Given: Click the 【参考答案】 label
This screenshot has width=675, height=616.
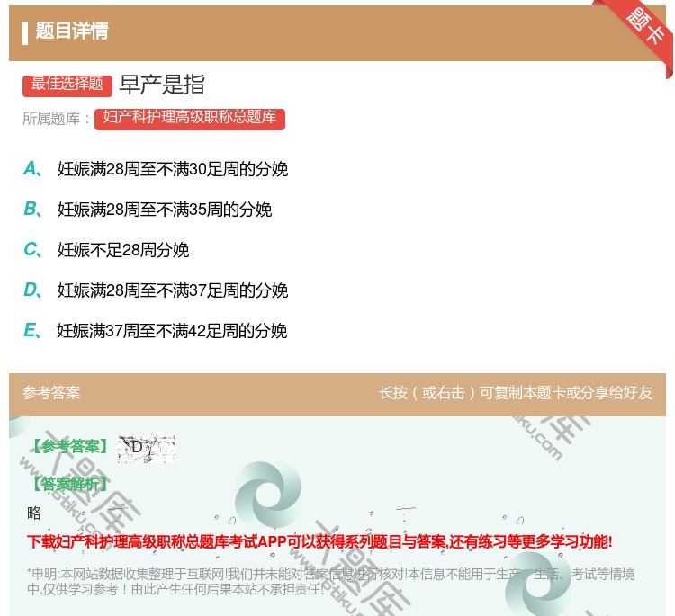Looking at the screenshot, I should (69, 447).
